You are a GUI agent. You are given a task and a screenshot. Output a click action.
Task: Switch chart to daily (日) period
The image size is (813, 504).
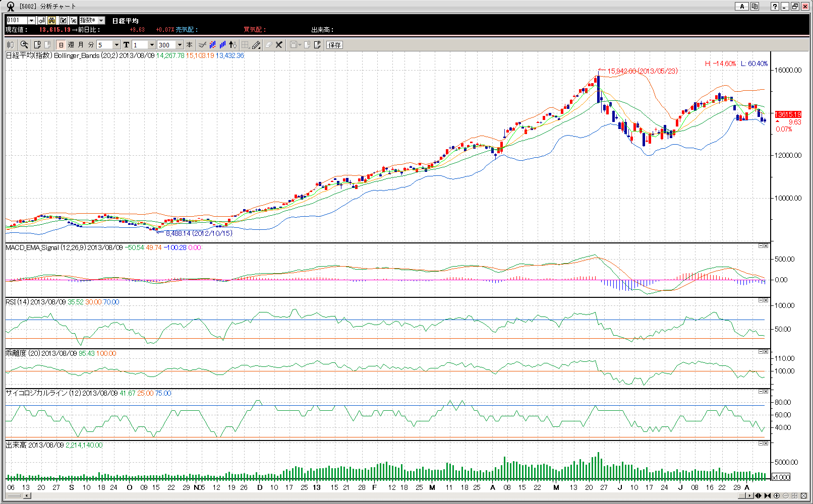click(x=61, y=45)
